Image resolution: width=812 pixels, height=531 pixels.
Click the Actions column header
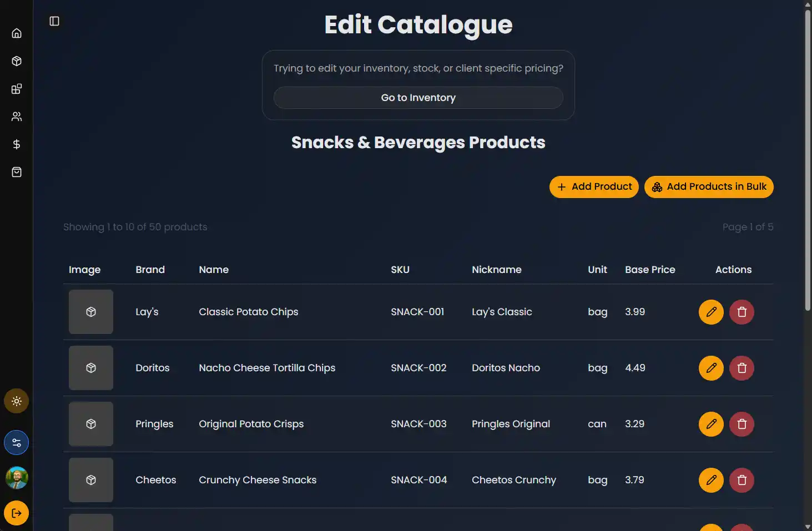tap(733, 270)
